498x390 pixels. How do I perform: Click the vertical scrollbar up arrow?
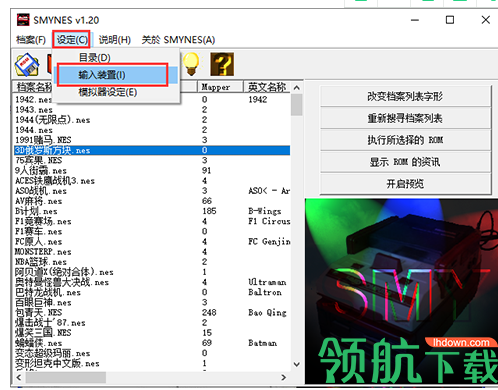297,88
